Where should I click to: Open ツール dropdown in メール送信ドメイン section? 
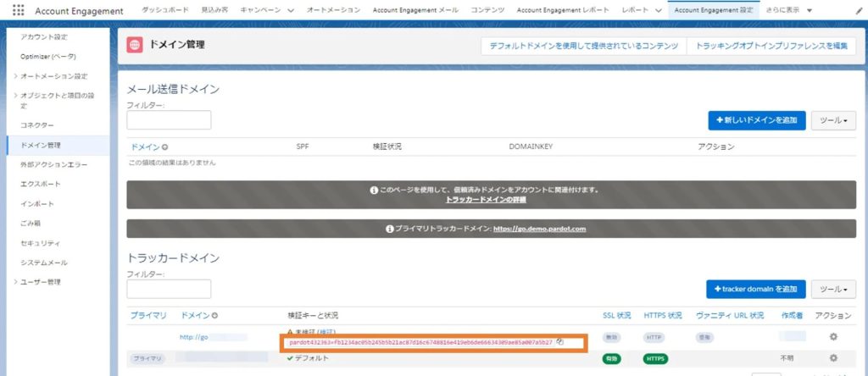tap(833, 120)
